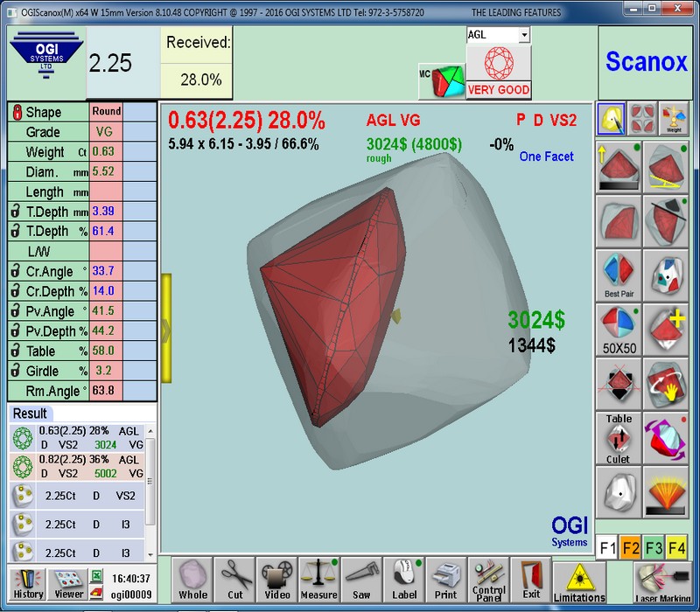The image size is (700, 612).
Task: Toggle the lock beside Shape parameter
Action: (x=15, y=112)
